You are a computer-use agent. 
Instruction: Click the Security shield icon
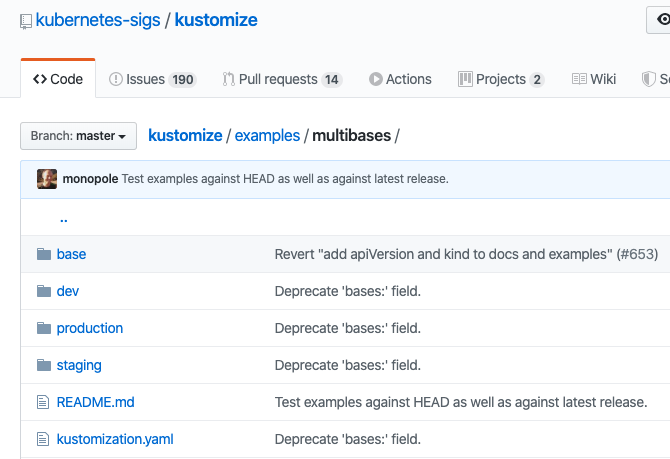(649, 79)
